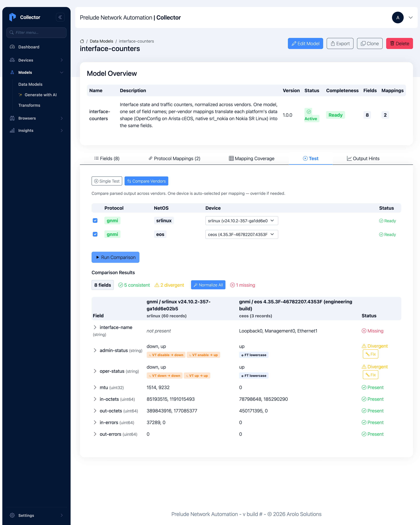Export the data model

click(x=340, y=44)
